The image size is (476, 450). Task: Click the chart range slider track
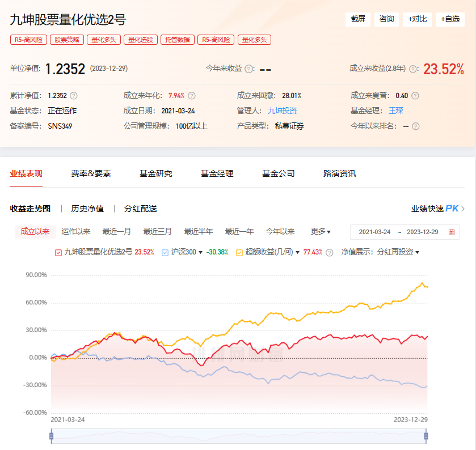coord(239,435)
